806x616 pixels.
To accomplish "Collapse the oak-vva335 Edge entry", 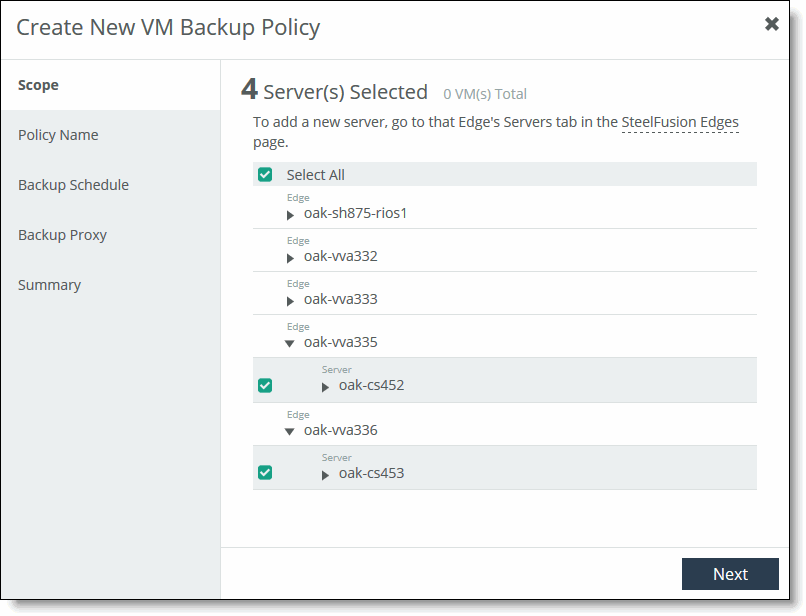I will point(290,343).
